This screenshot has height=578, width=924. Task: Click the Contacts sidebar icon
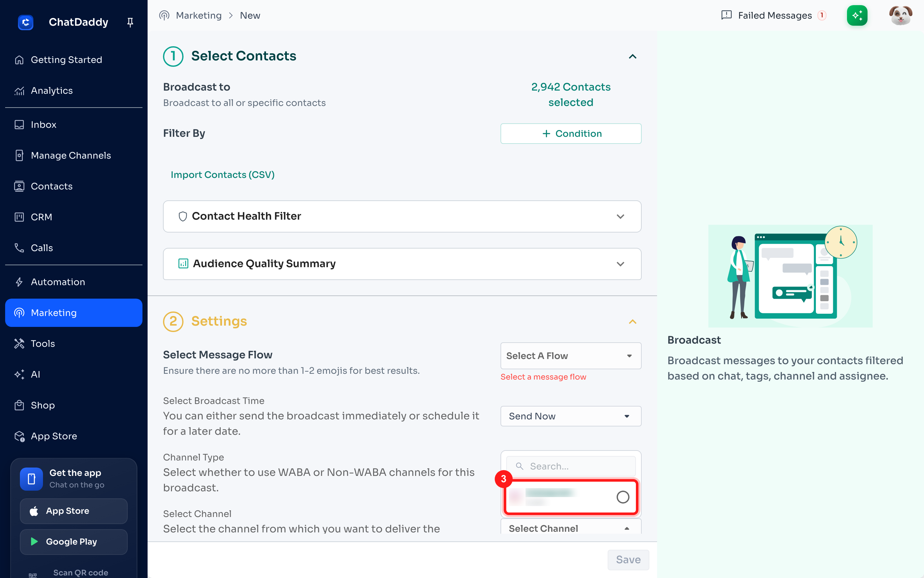coord(19,186)
